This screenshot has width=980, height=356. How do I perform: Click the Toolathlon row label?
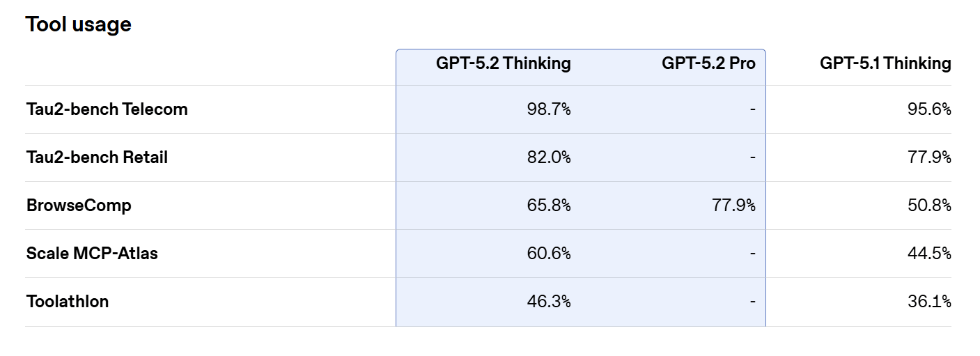click(68, 302)
